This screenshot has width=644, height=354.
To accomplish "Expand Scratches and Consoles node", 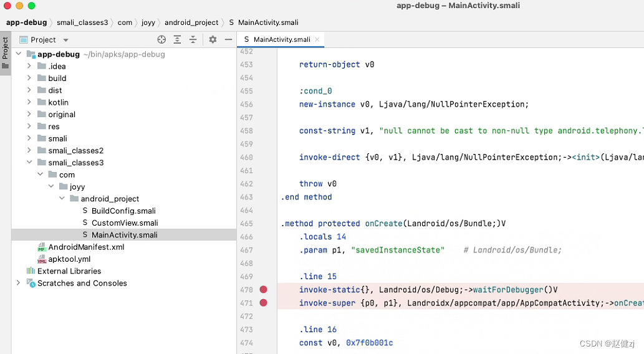I will click(x=18, y=282).
